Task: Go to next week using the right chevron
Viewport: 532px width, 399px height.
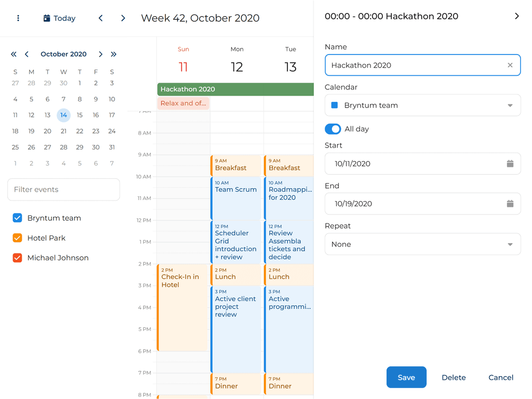Action: pyautogui.click(x=123, y=18)
